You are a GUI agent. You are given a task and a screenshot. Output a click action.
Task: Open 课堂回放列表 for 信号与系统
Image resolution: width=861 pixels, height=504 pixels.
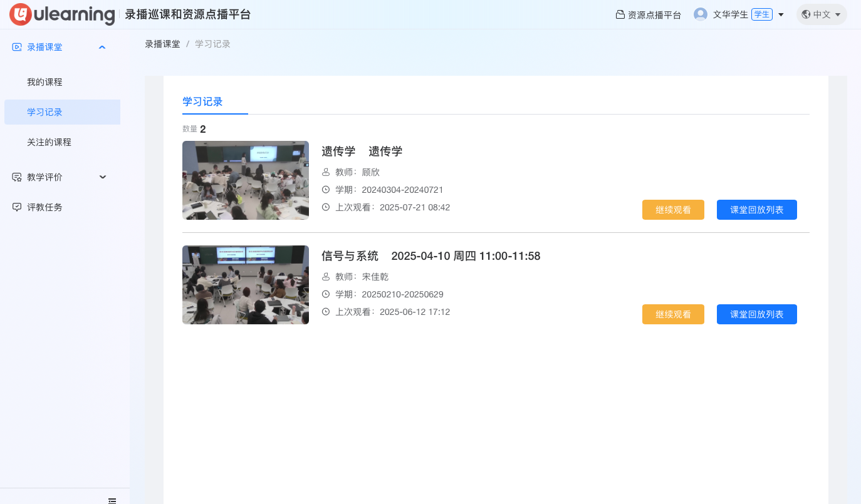pos(756,314)
